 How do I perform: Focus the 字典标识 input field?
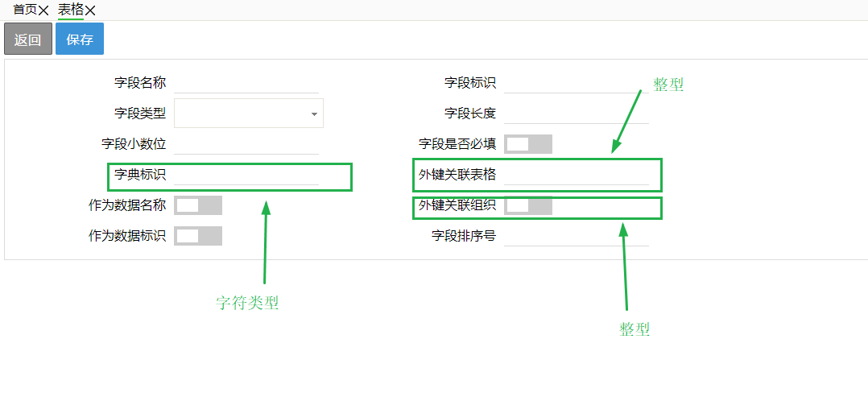coord(246,175)
